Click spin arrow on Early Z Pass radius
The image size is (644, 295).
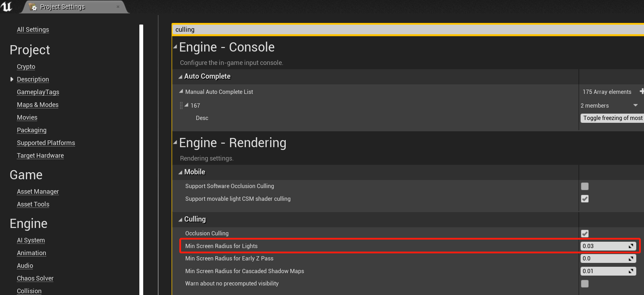pyautogui.click(x=631, y=259)
